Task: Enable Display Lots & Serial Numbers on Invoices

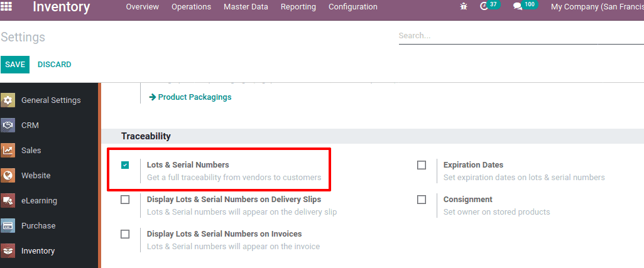Action: coord(125,234)
